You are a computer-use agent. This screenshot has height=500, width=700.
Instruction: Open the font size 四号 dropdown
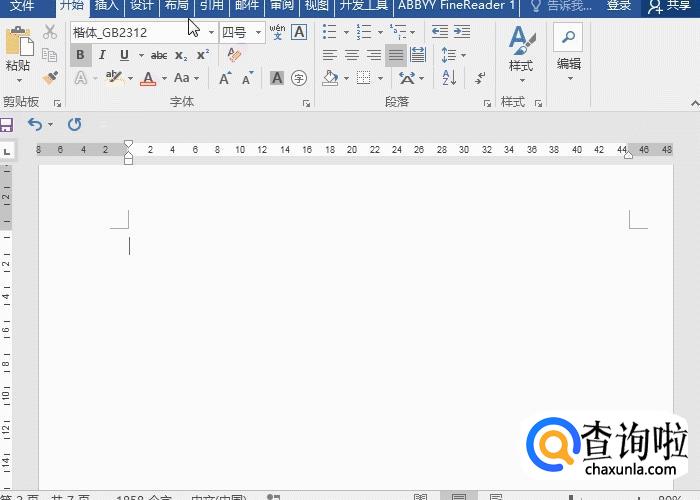pyautogui.click(x=258, y=32)
